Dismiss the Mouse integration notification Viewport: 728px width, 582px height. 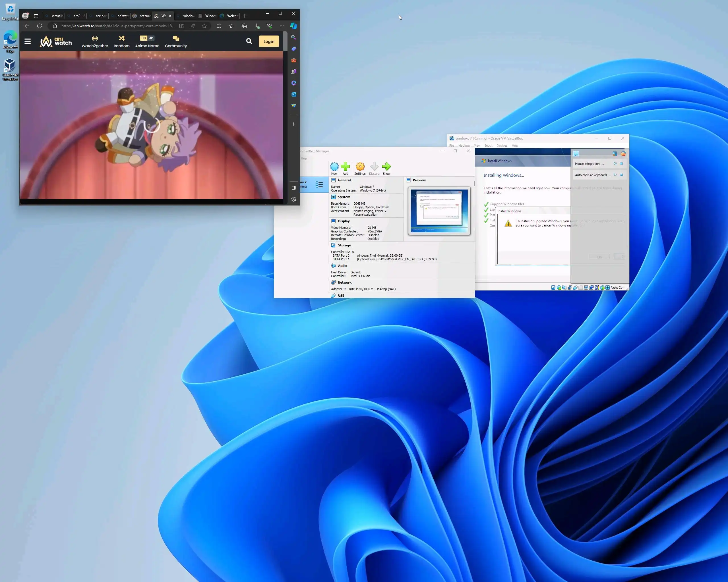coord(622,164)
